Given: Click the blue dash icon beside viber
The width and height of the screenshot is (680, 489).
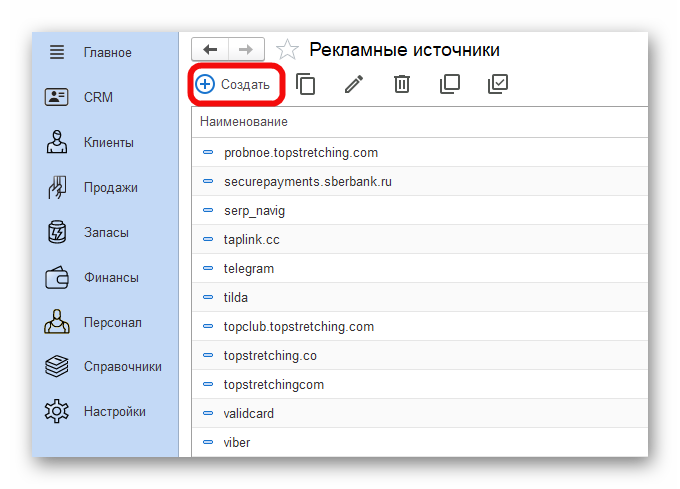Looking at the screenshot, I should (x=208, y=442).
